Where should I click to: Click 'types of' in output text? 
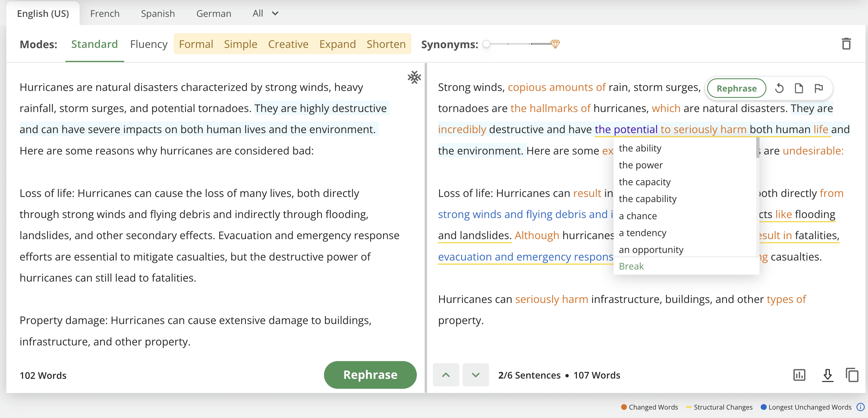[786, 299]
